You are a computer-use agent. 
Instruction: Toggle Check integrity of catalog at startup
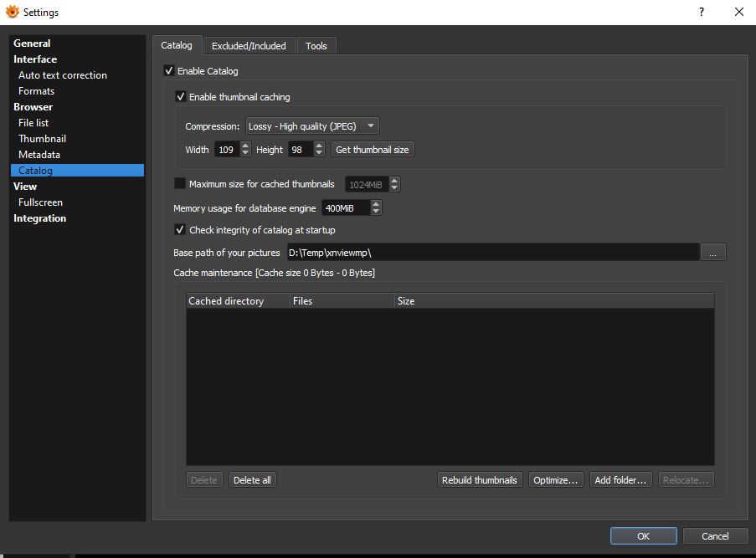(x=180, y=230)
